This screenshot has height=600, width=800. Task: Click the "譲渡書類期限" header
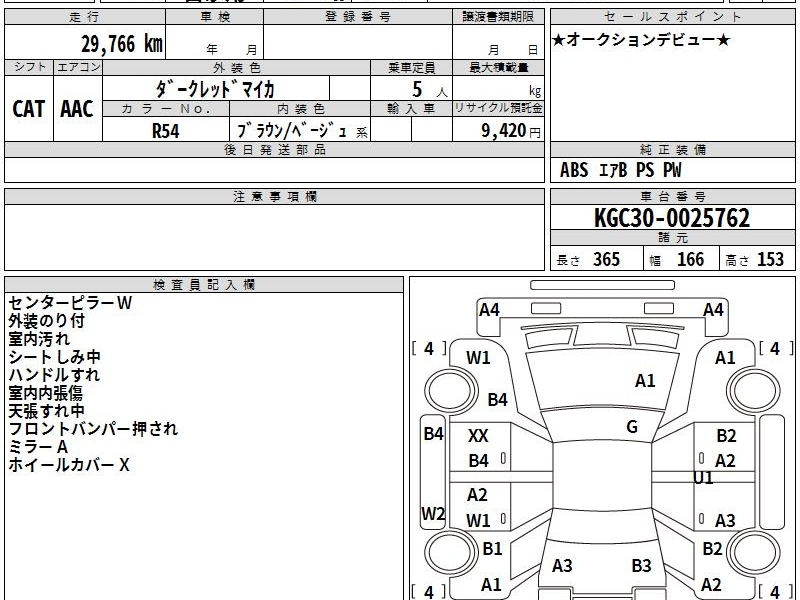[x=498, y=17]
